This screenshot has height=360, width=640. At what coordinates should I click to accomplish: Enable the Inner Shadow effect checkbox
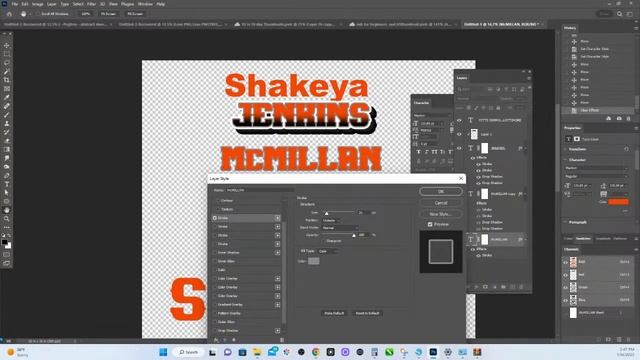click(215, 253)
